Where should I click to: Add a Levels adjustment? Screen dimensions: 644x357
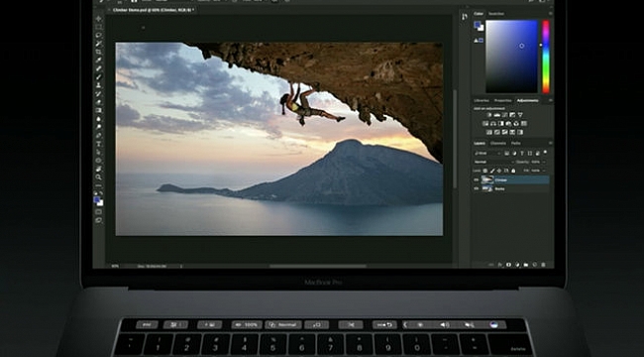pyautogui.click(x=497, y=115)
